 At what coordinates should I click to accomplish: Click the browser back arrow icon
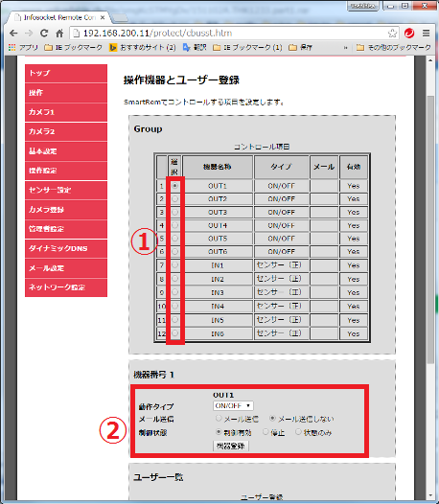coord(13,34)
